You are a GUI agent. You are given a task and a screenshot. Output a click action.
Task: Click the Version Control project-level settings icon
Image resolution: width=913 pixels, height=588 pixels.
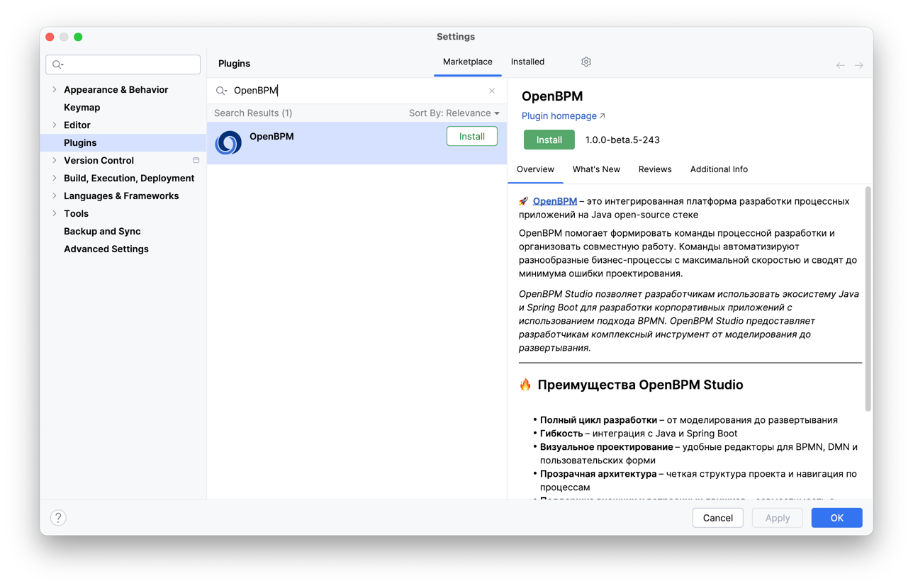point(196,161)
